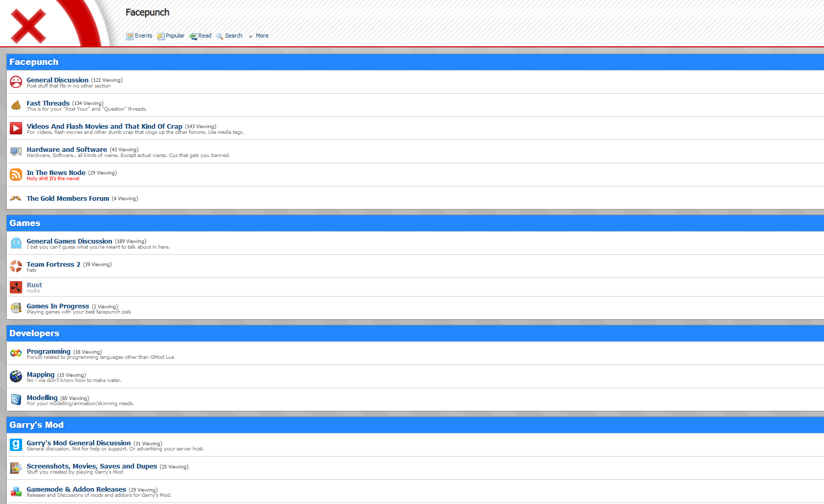Click the Popular threads icon
This screenshot has height=504, width=824.
161,36
